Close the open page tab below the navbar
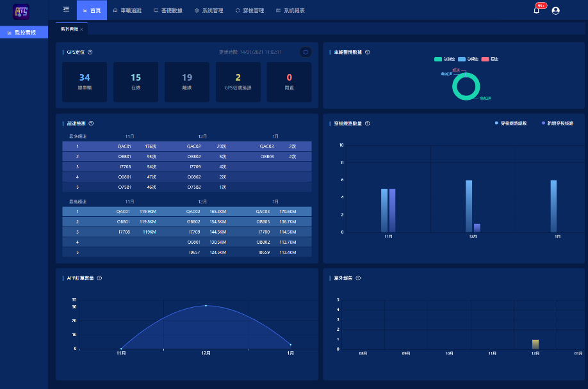The image size is (588, 389). tap(81, 29)
